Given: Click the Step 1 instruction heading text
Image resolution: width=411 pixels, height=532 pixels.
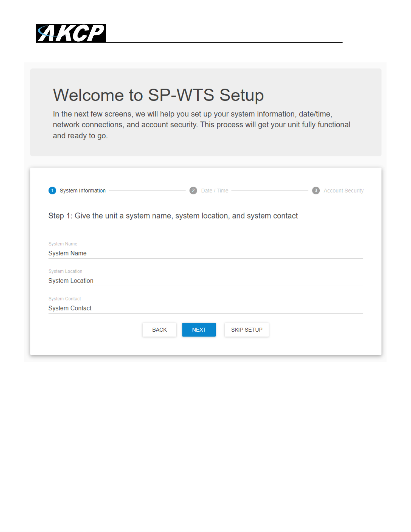Looking at the screenshot, I should coord(173,216).
